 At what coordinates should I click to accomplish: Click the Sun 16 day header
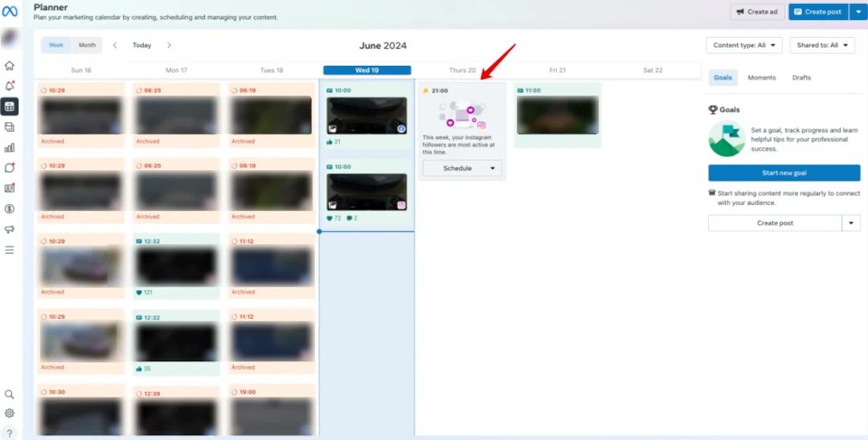(81, 70)
